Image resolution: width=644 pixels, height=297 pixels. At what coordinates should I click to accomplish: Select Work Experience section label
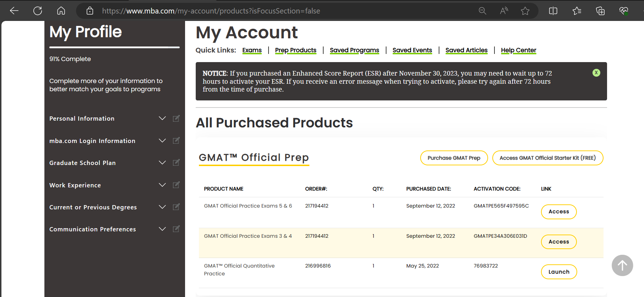click(75, 185)
